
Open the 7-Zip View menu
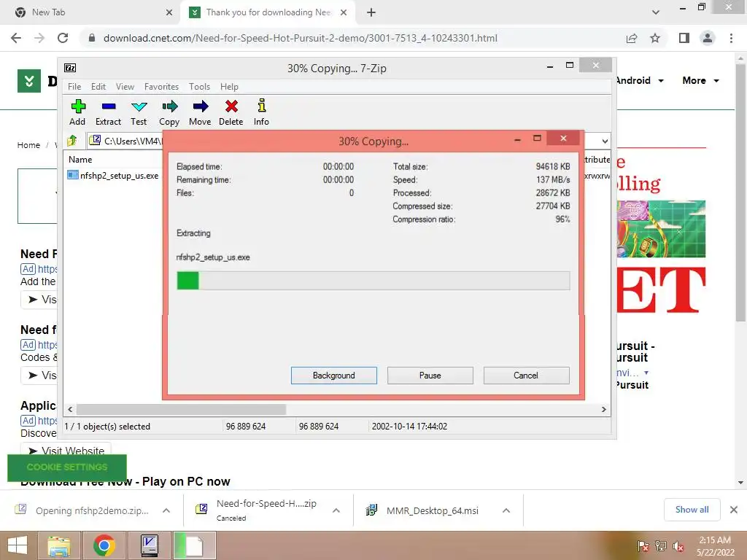click(x=125, y=87)
